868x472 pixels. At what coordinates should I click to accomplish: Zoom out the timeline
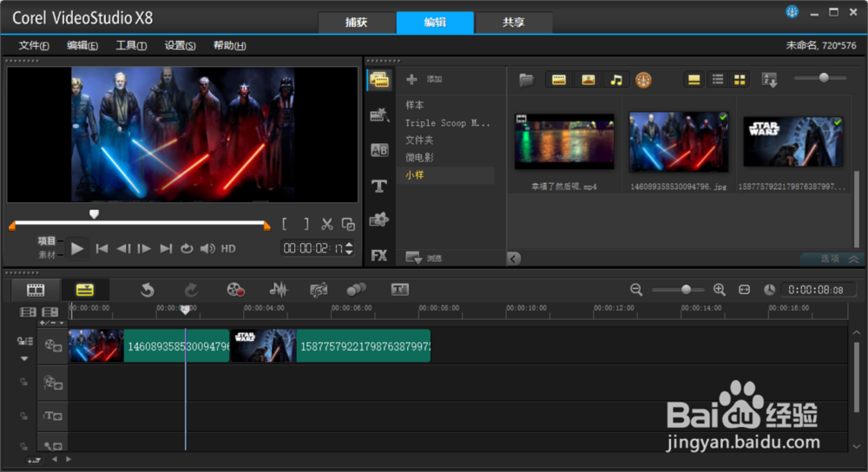point(636,290)
